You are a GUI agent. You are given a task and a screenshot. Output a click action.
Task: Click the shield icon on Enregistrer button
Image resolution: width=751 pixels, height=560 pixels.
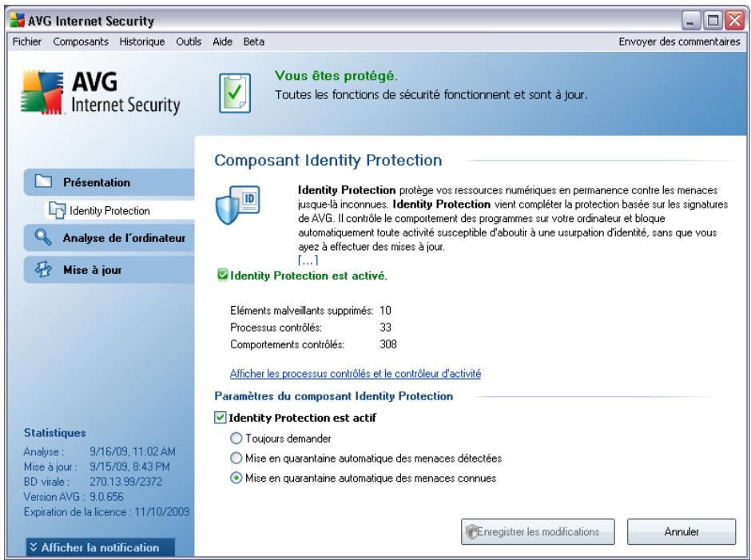[x=471, y=532]
